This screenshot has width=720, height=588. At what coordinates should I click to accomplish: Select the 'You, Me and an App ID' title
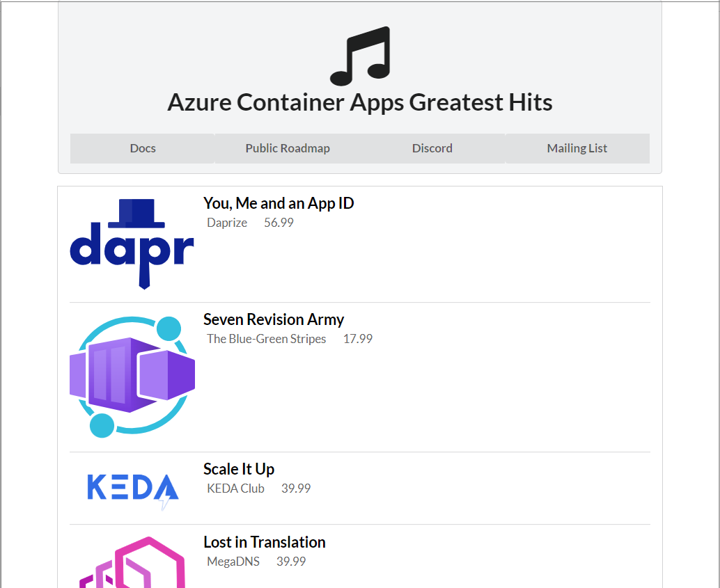(279, 203)
